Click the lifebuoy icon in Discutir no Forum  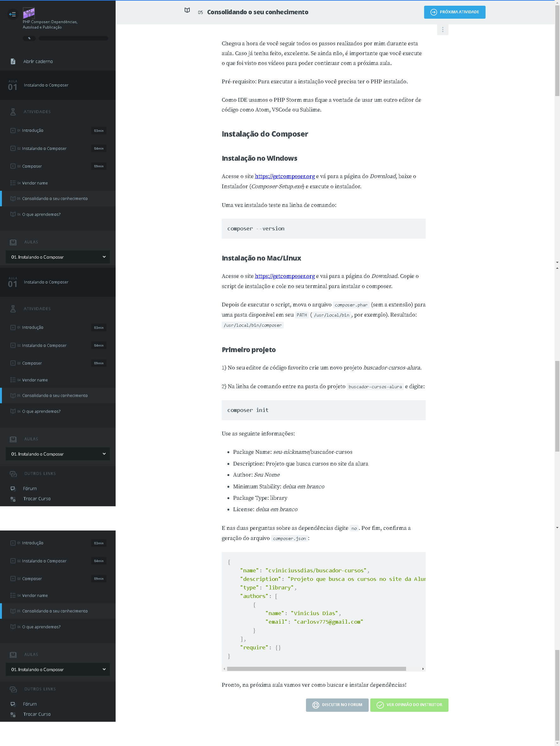pos(315,705)
